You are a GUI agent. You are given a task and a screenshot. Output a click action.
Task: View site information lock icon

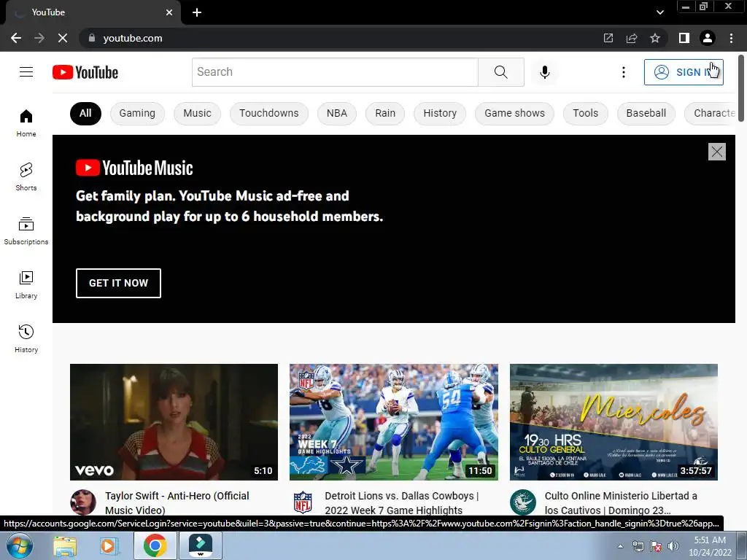pos(92,38)
